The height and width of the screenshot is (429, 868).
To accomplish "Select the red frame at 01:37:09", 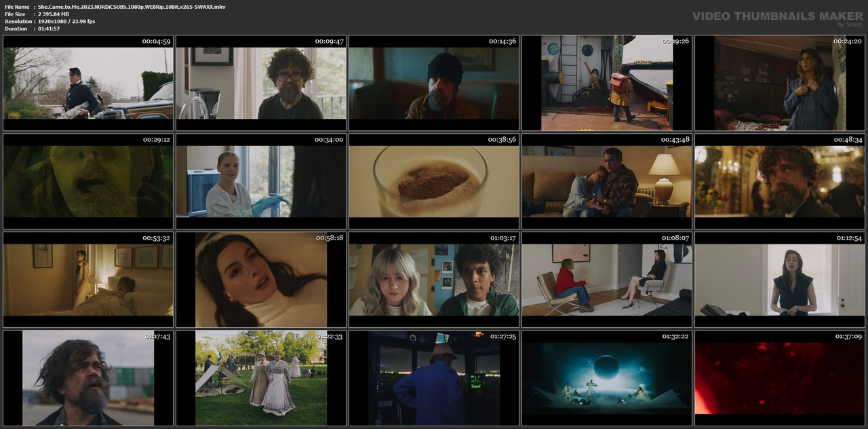I will tap(780, 378).
